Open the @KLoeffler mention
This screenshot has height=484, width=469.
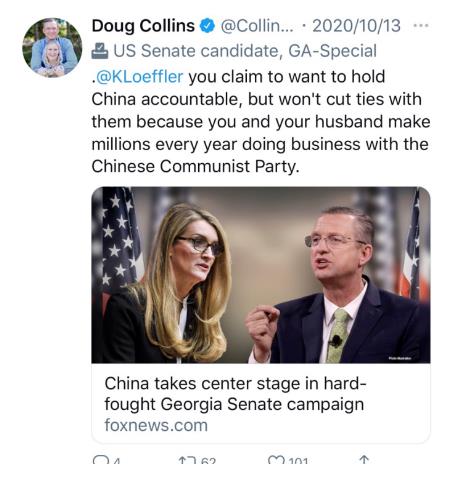pos(139,77)
